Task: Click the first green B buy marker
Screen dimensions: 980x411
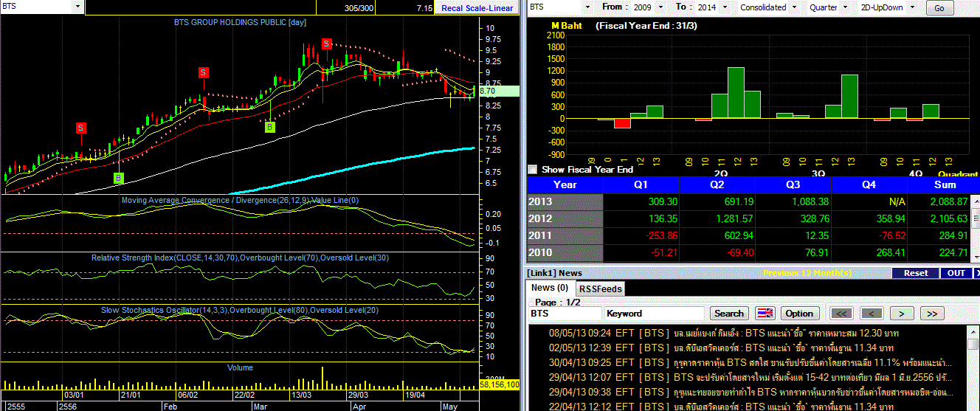Action: tap(119, 178)
